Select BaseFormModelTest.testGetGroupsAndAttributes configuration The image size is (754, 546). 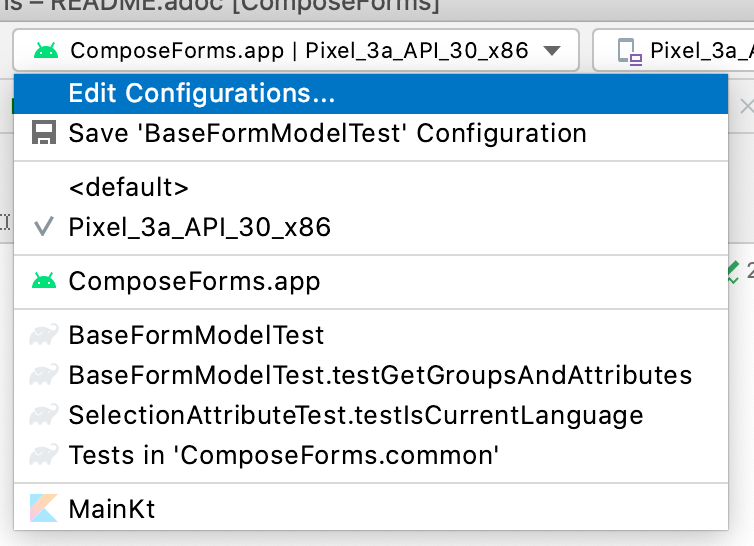[371, 375]
